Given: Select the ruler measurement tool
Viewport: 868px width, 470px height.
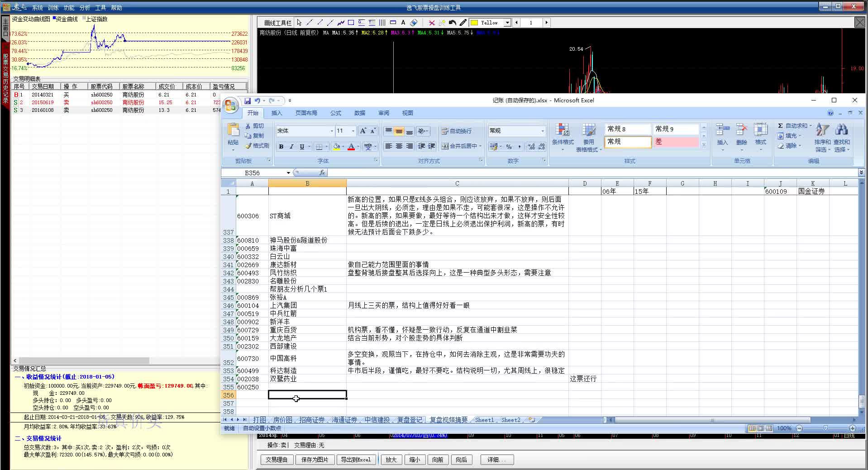Looking at the screenshot, I should tap(393, 23).
